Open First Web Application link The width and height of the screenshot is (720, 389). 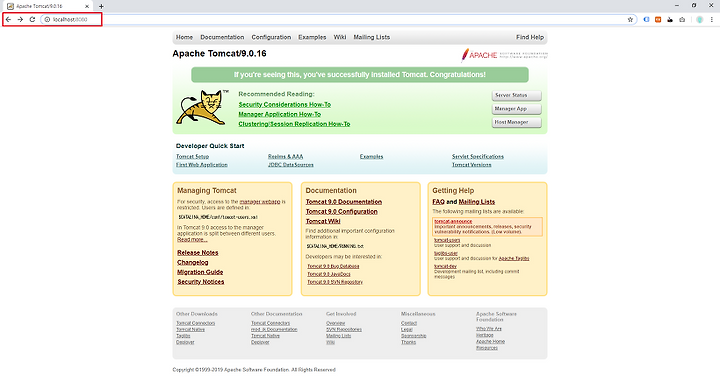pyautogui.click(x=202, y=165)
